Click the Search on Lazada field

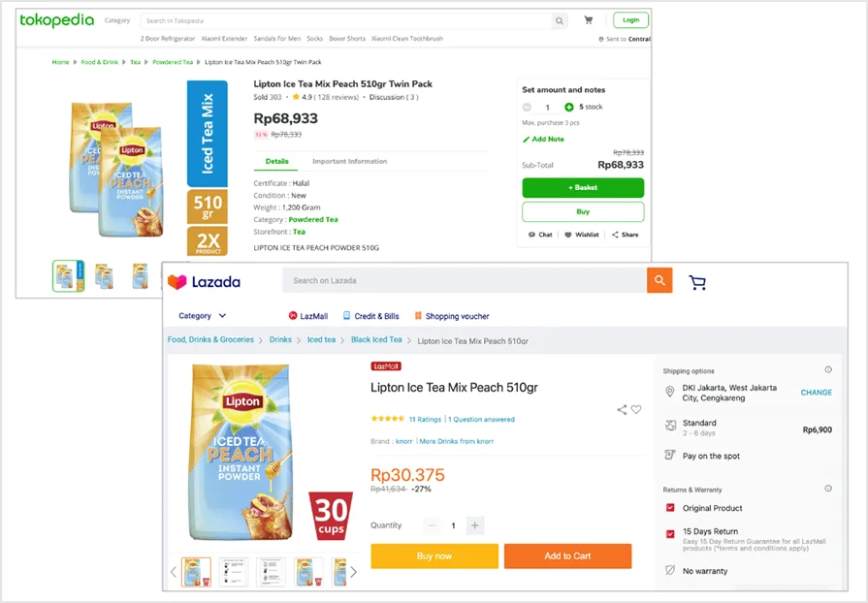(x=466, y=281)
